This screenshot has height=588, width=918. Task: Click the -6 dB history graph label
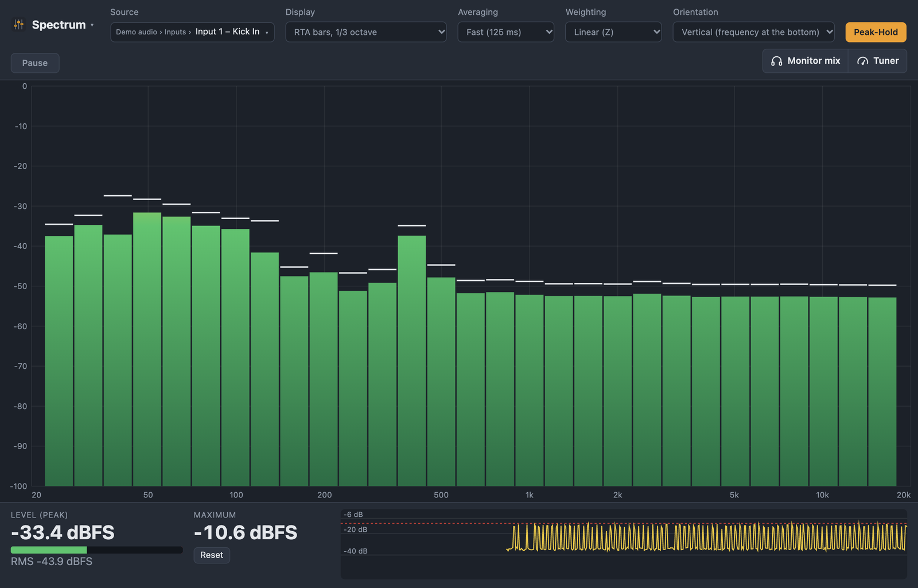pos(353,515)
